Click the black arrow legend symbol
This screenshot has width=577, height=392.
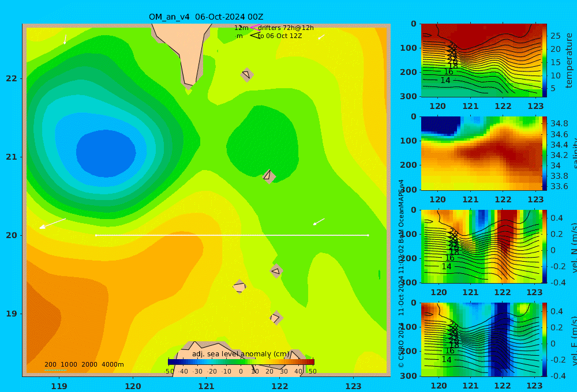click(x=255, y=36)
